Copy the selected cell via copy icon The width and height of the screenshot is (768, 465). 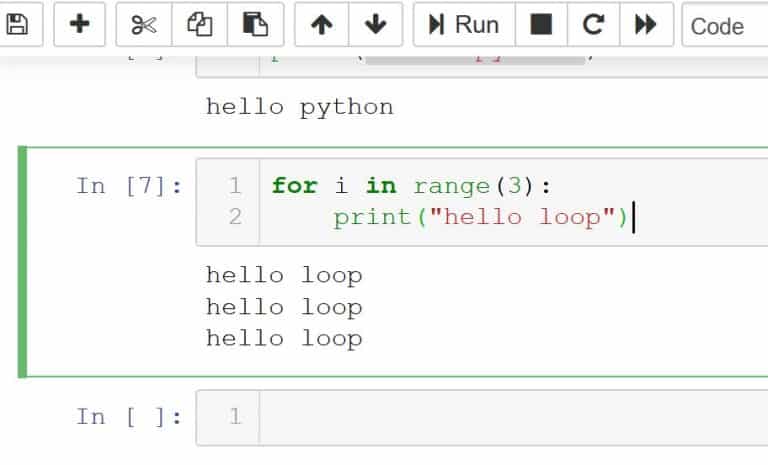tap(200, 25)
